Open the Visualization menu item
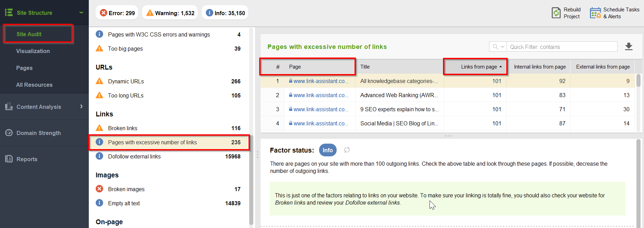Viewport: 644px width, 228px height. 33,51
